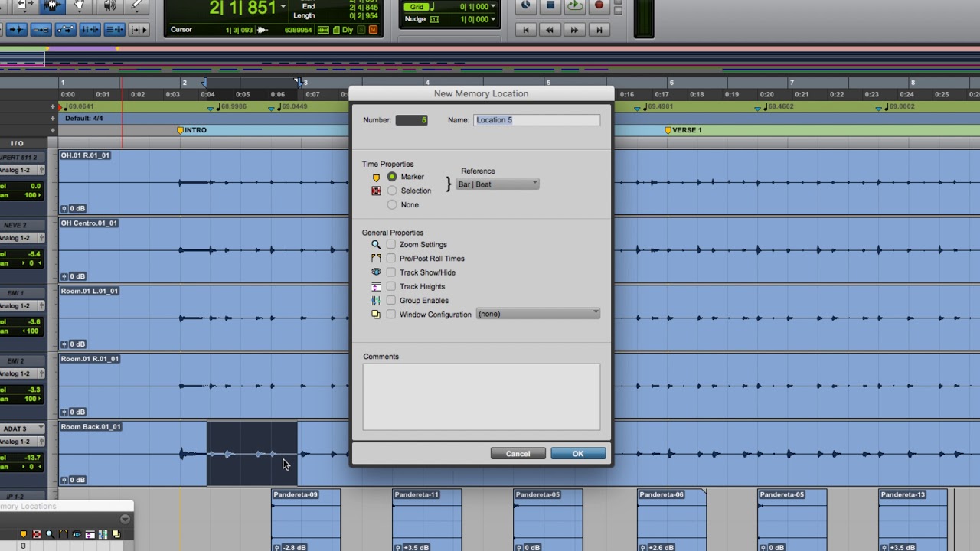
Task: Click the marker icon in Memory Locations window
Action: pos(23,534)
